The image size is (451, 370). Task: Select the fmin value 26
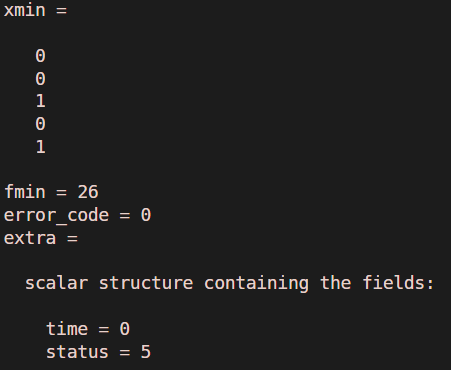click(x=88, y=192)
